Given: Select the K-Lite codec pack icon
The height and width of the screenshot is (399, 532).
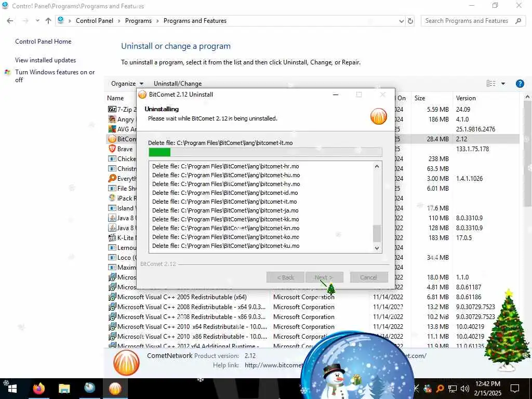Looking at the screenshot, I should (x=112, y=237).
